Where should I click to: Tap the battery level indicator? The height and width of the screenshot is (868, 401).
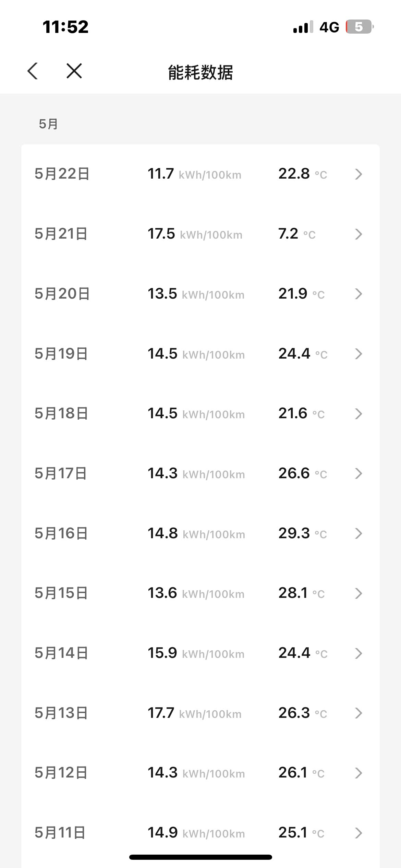tap(359, 27)
